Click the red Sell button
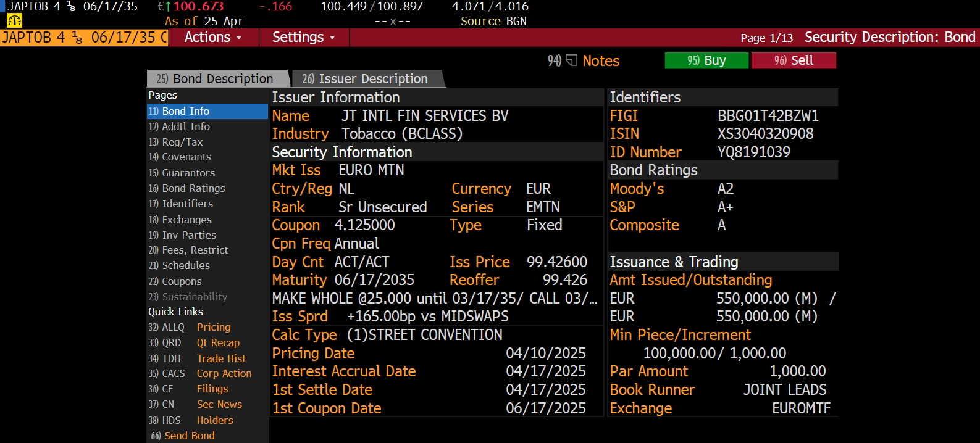Image resolution: width=980 pixels, height=443 pixels. click(794, 60)
